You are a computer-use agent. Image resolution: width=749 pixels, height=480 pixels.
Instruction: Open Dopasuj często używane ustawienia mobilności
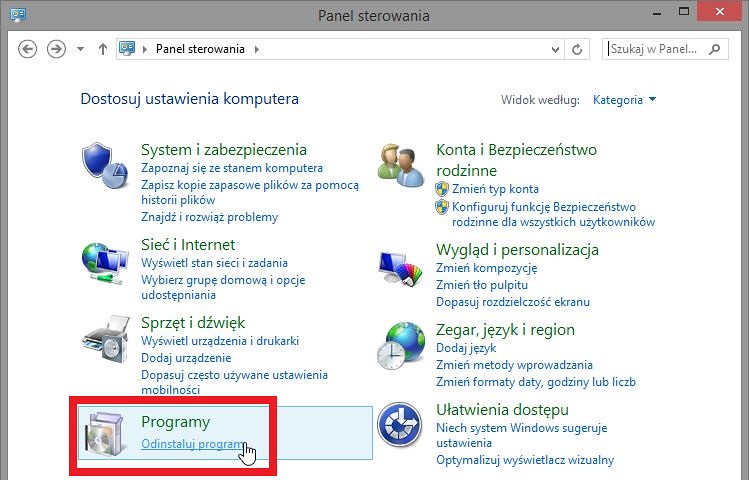[x=234, y=382]
